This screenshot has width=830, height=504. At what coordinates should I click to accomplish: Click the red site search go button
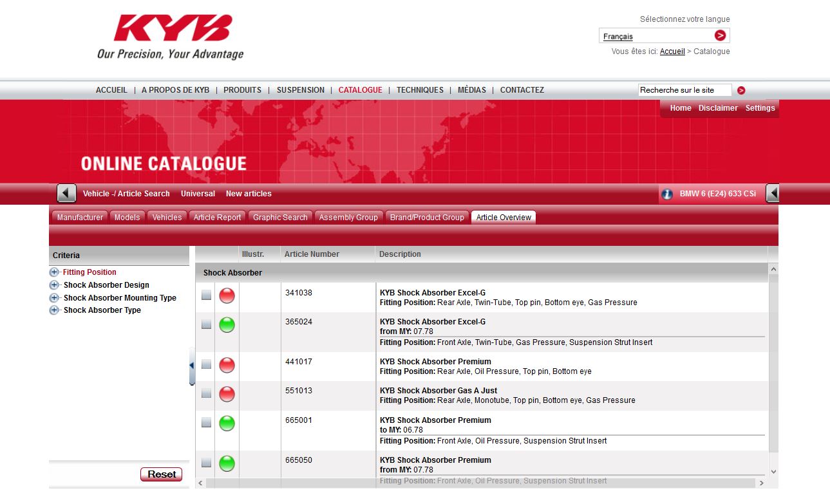(x=741, y=91)
